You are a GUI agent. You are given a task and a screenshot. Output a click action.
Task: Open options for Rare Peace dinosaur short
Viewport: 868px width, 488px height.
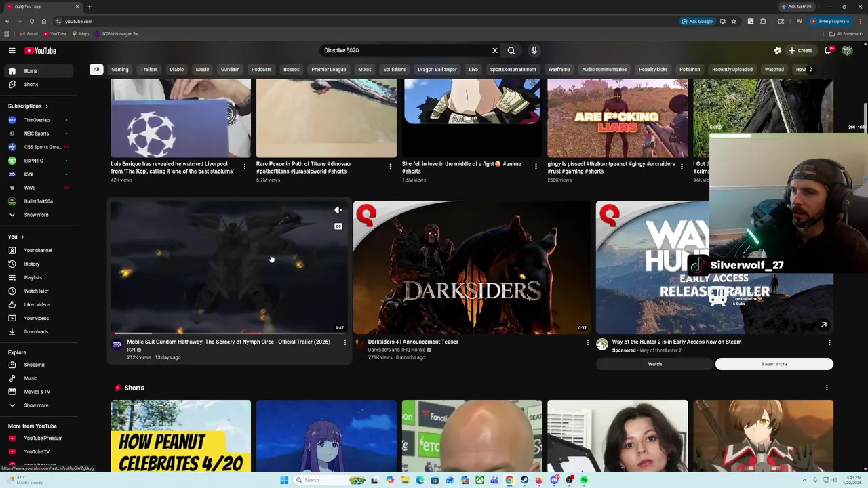(x=390, y=166)
